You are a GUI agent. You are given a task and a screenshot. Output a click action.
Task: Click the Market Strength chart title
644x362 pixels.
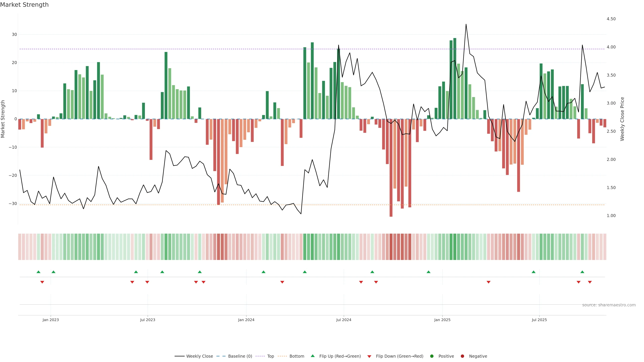(24, 5)
